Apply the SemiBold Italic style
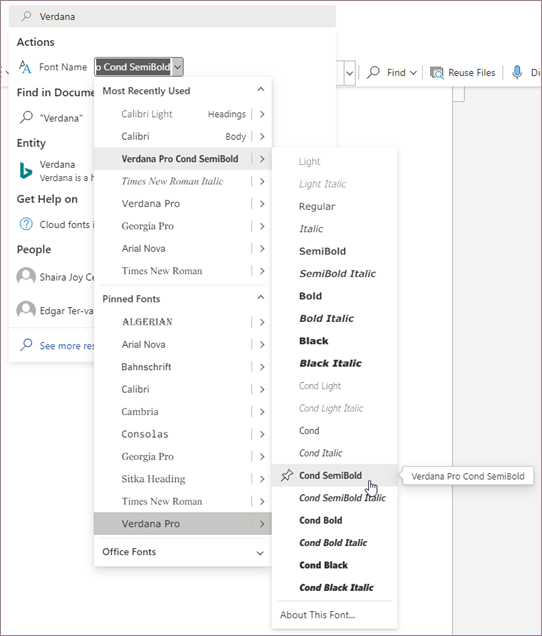The width and height of the screenshot is (542, 636). pyautogui.click(x=334, y=273)
